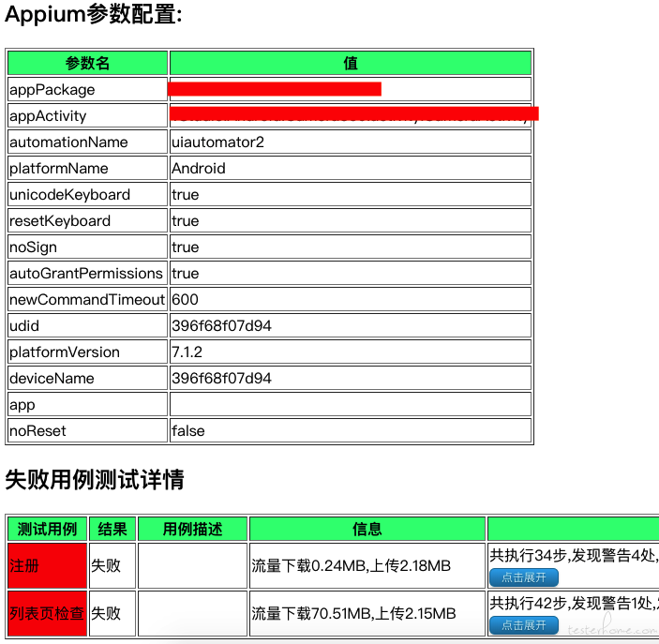Click the 信息 column header

[x=367, y=529]
